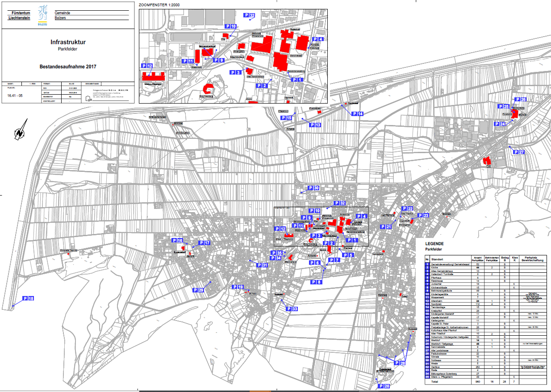Click the P 27 parking marker
Viewport: 551px width, 392px height.
519,152
